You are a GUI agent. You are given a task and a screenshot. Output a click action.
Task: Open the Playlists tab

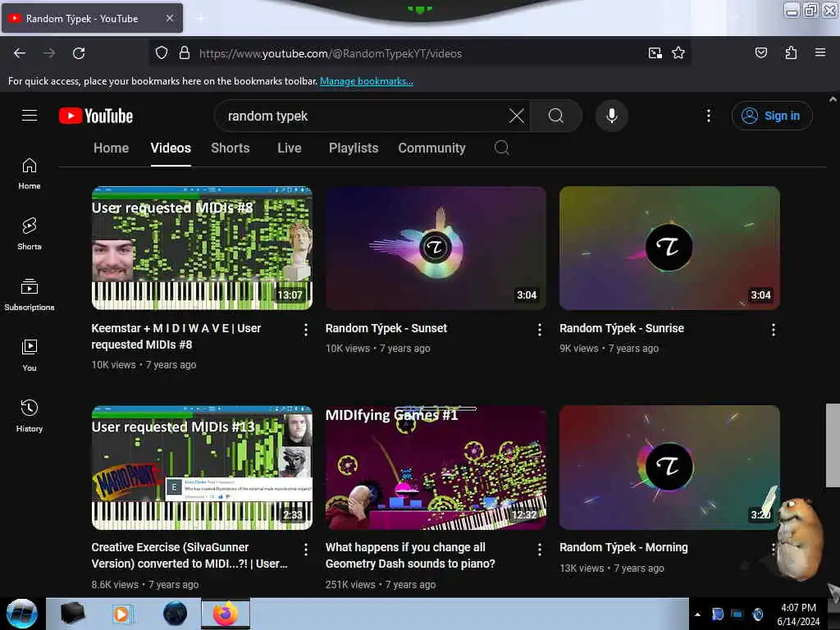pos(354,148)
